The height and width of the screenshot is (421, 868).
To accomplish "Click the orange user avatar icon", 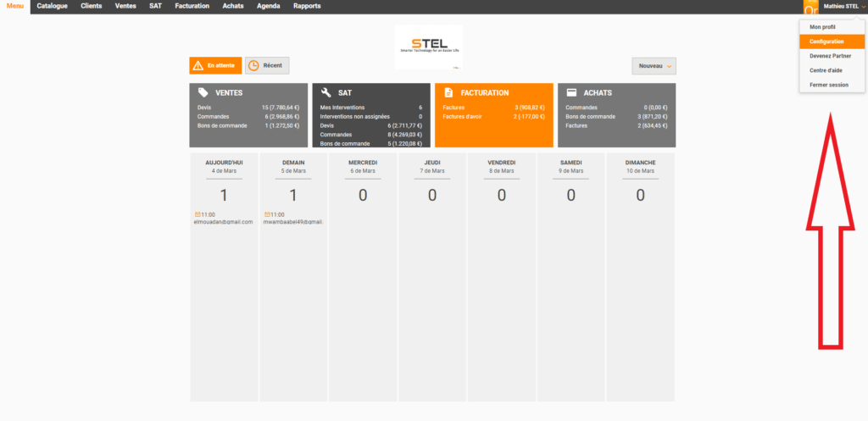I will click(x=811, y=7).
